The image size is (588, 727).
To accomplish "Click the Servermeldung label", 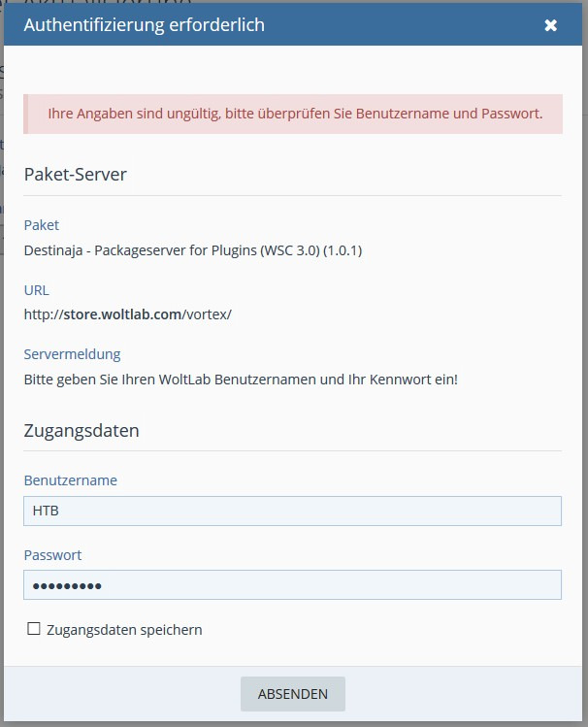I will [72, 354].
